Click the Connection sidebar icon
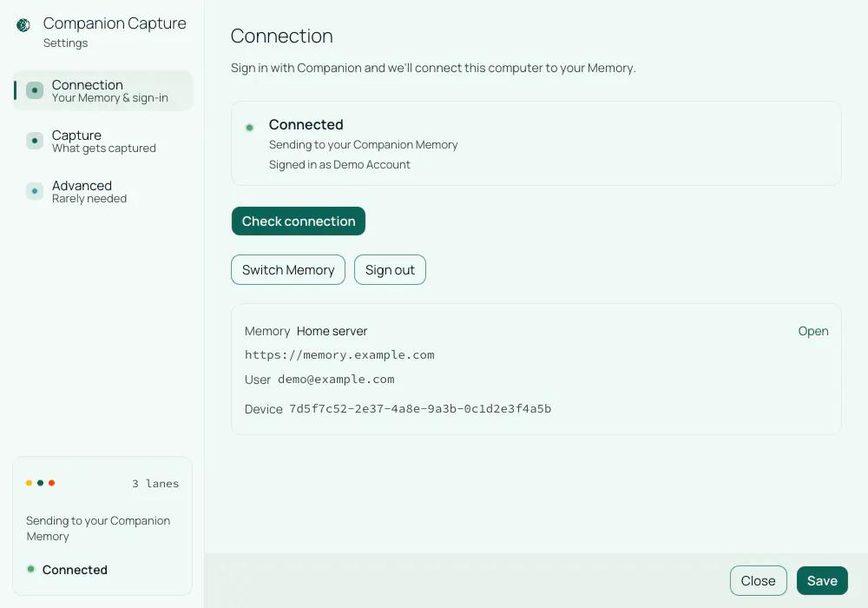The width and height of the screenshot is (868, 608). (x=35, y=90)
